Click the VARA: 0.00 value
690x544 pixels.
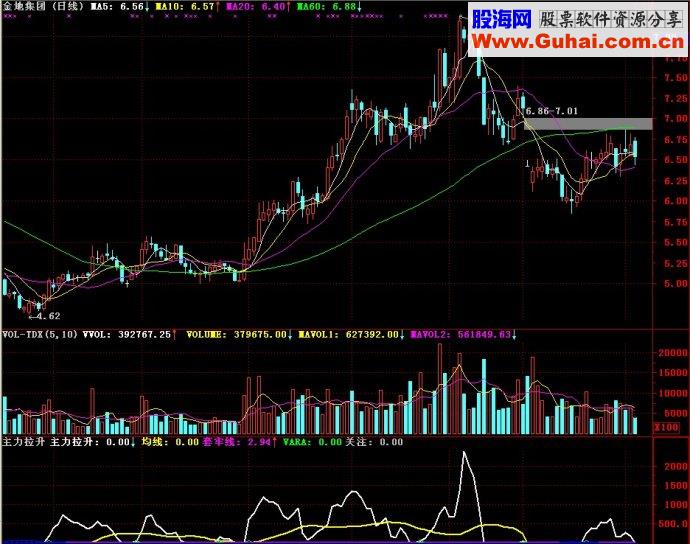[312, 441]
